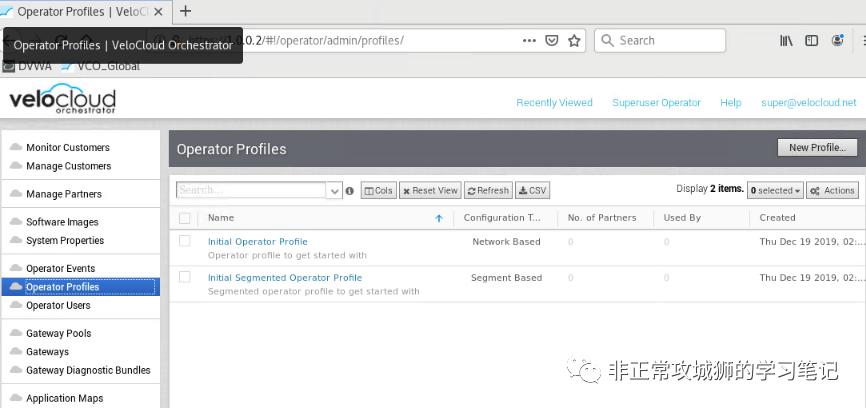This screenshot has height=408, width=866.
Task: Open Initial Operator Profile link
Action: pos(257,242)
